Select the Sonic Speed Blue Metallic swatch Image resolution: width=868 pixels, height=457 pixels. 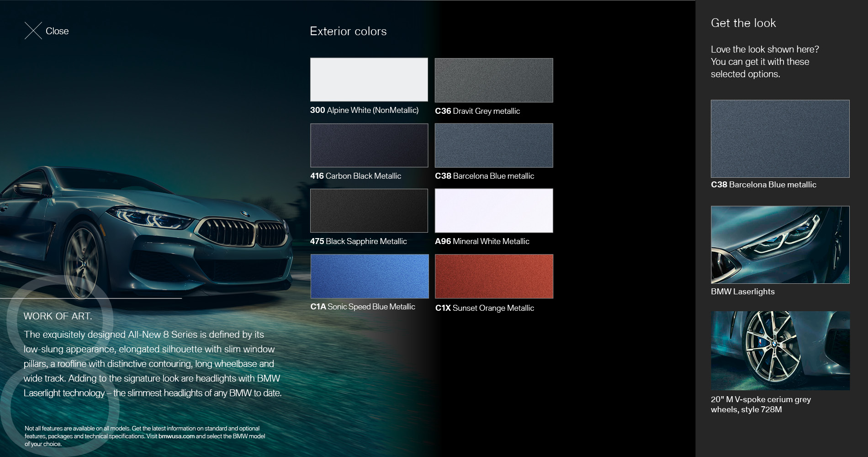(x=370, y=276)
